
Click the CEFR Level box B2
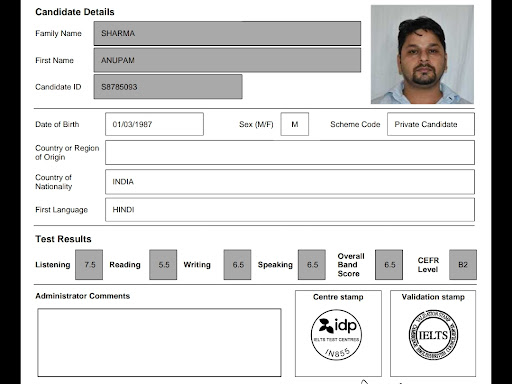[463, 265]
